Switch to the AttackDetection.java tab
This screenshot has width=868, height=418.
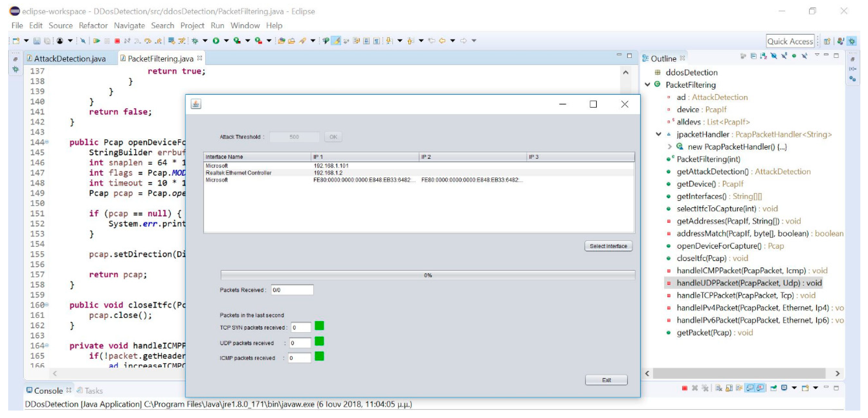[x=70, y=59]
